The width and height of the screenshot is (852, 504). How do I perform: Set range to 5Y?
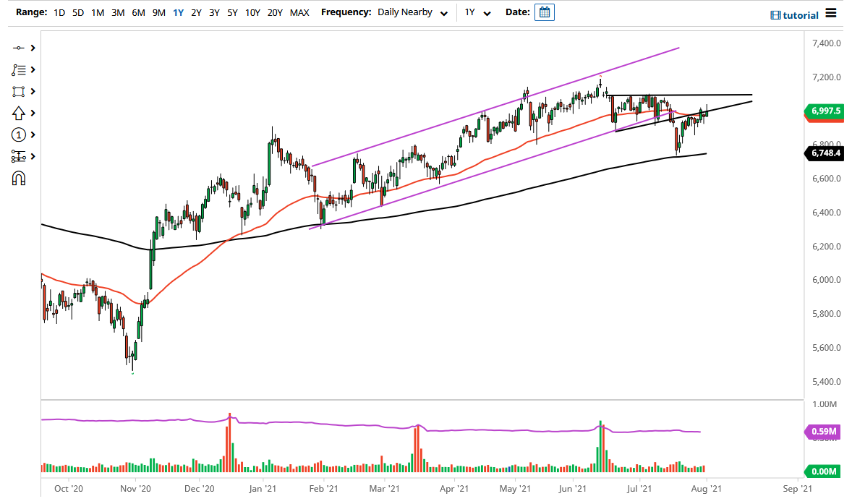tap(233, 12)
